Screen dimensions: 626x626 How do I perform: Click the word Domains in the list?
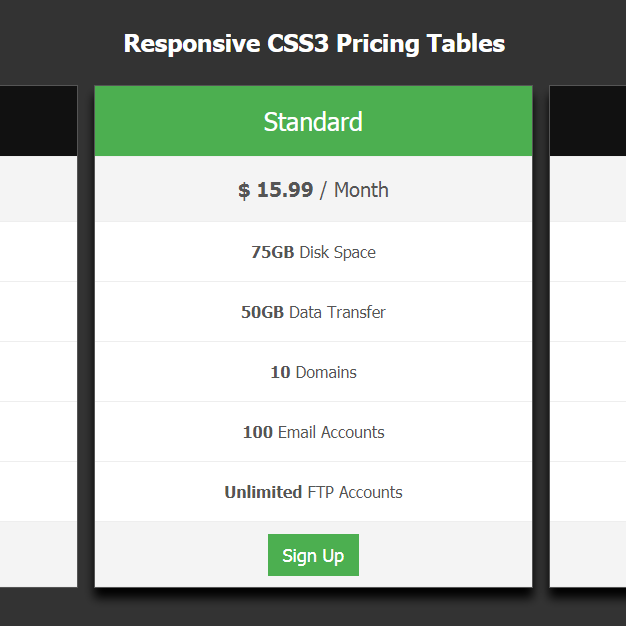(x=326, y=372)
